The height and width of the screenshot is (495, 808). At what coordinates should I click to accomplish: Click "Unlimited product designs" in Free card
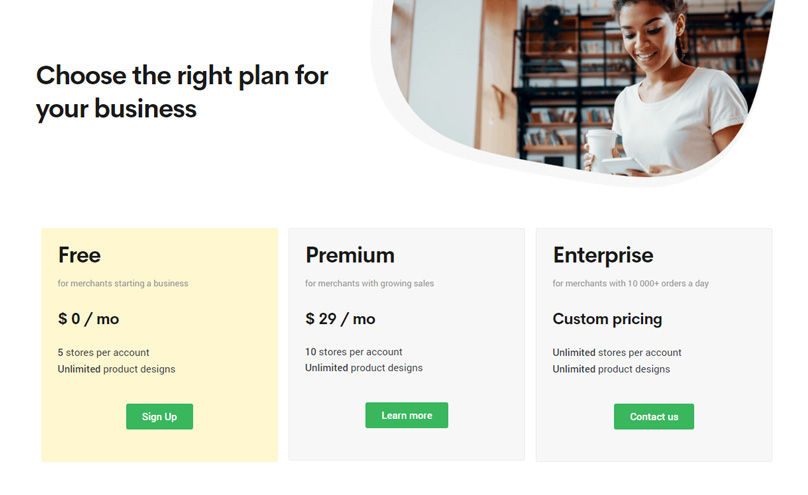(x=116, y=370)
